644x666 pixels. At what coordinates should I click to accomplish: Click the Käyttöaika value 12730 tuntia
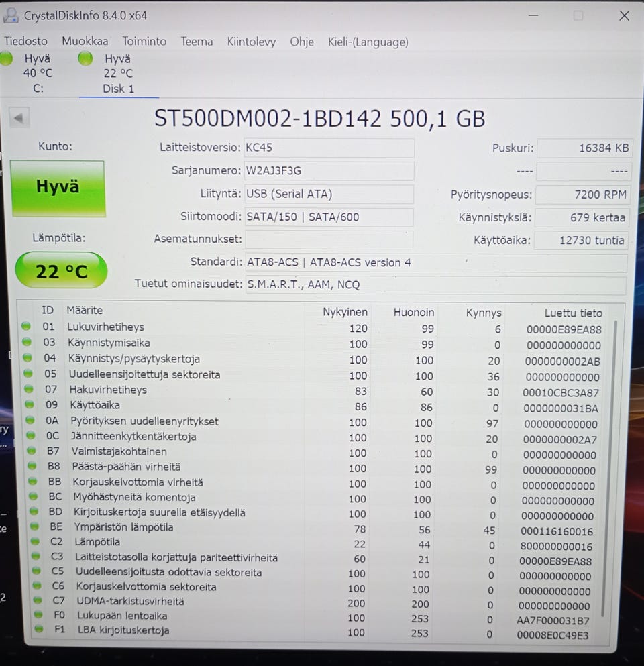(581, 240)
